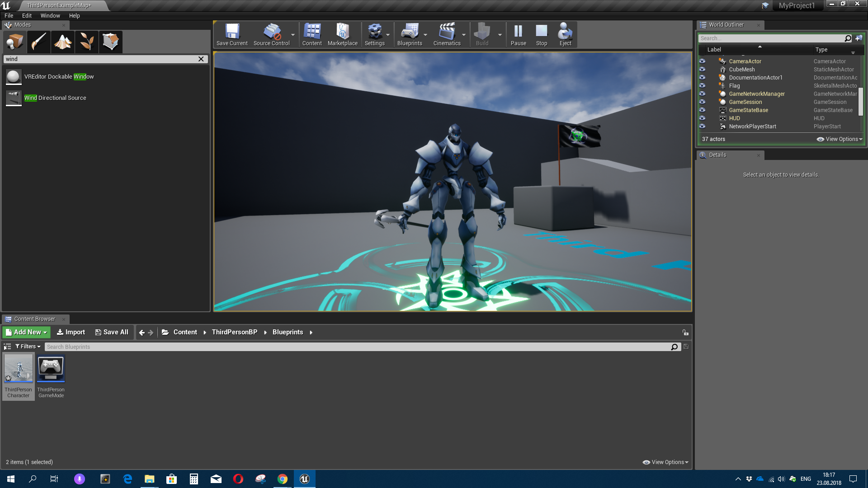
Task: Pause the simulation
Action: [519, 35]
